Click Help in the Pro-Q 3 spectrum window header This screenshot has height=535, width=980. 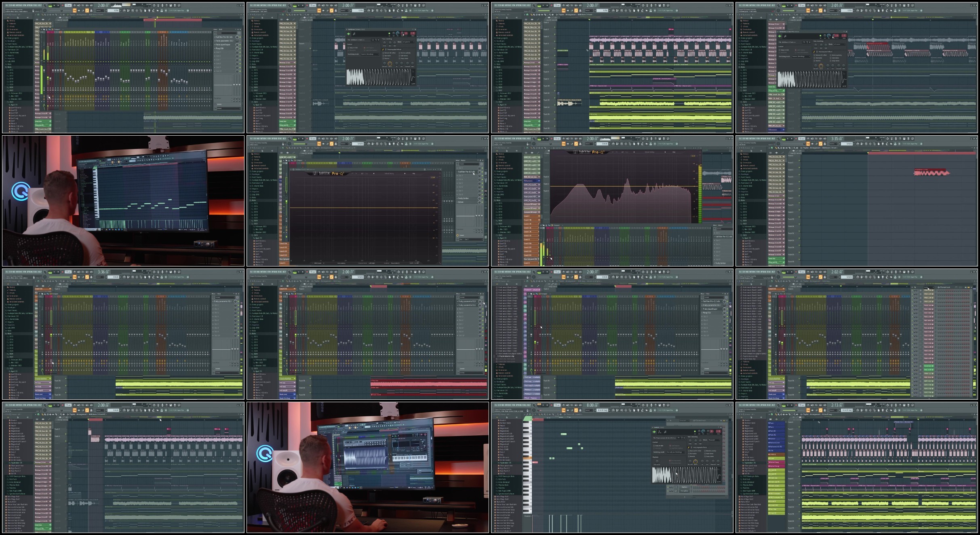[x=674, y=152]
